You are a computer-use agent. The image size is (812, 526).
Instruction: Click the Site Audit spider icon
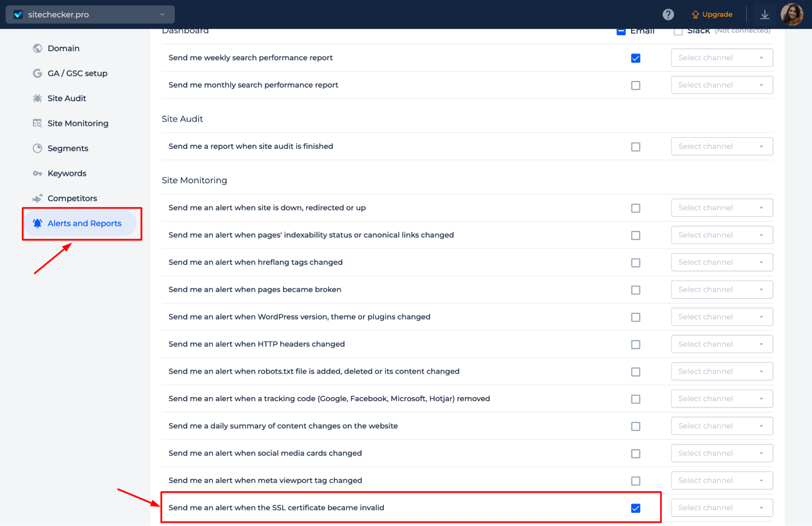coord(37,98)
